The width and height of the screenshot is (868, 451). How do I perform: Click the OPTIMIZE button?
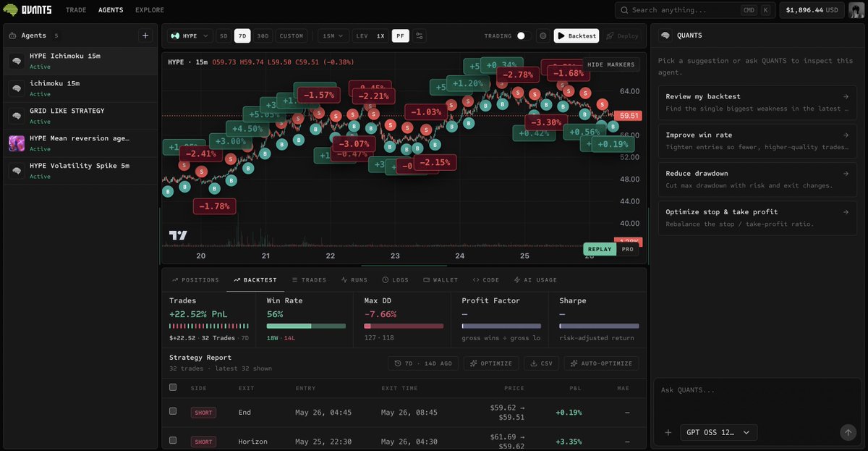coord(490,363)
